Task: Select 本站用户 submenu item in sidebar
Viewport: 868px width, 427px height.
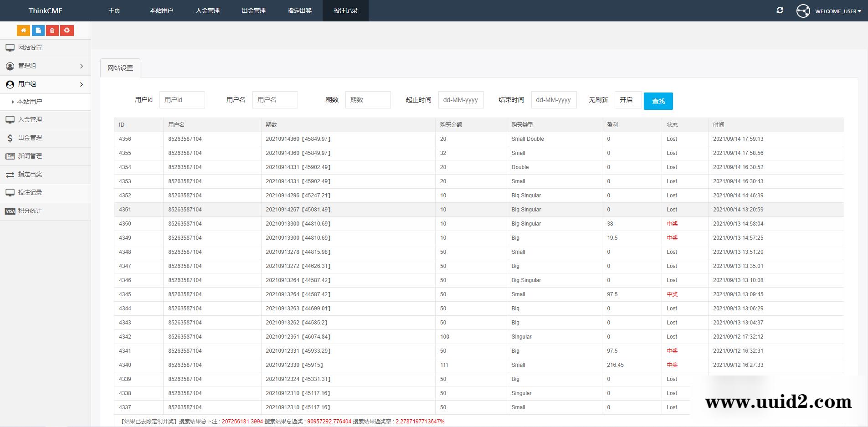Action: point(30,102)
